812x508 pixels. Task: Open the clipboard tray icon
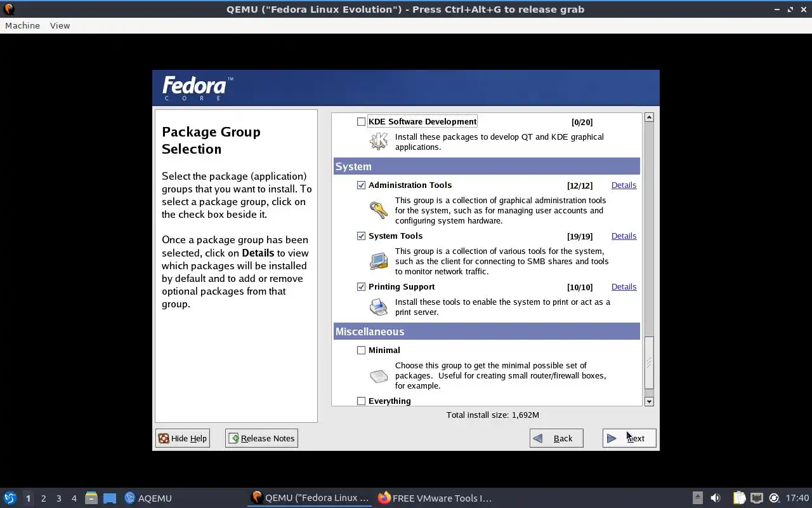[x=739, y=498]
